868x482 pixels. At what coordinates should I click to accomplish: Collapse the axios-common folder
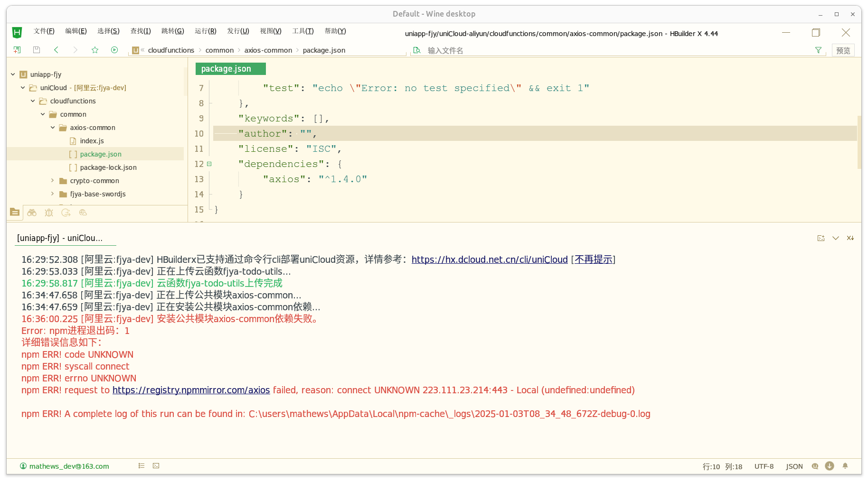coord(53,128)
